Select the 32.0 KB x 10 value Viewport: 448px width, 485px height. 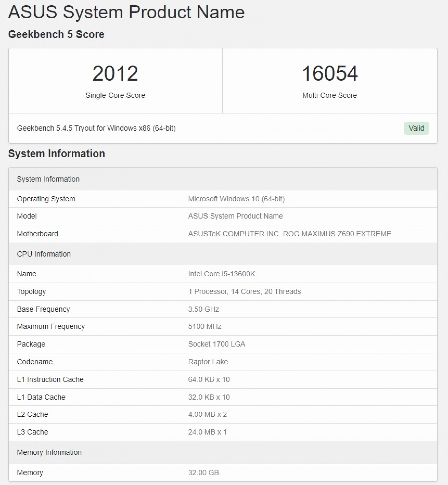pos(209,397)
